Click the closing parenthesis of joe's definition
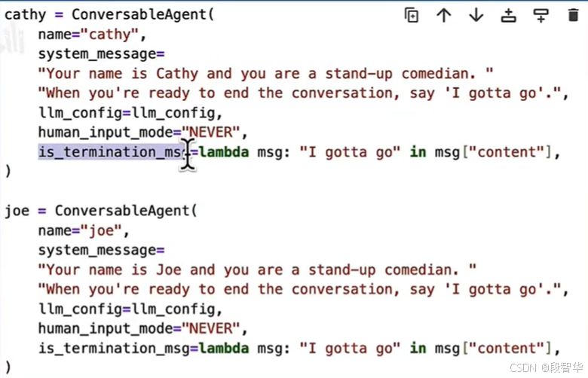Viewport: 588px width, 378px height. coord(8,367)
